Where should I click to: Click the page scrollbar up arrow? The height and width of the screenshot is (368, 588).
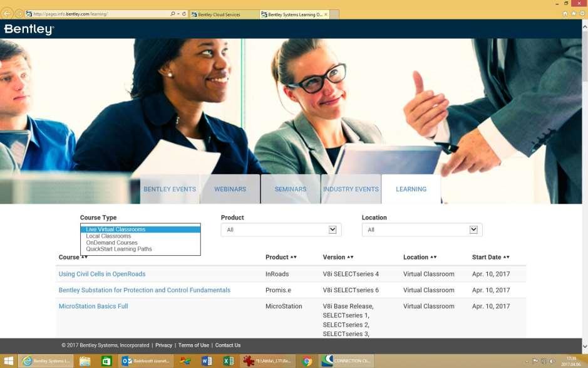585,27
